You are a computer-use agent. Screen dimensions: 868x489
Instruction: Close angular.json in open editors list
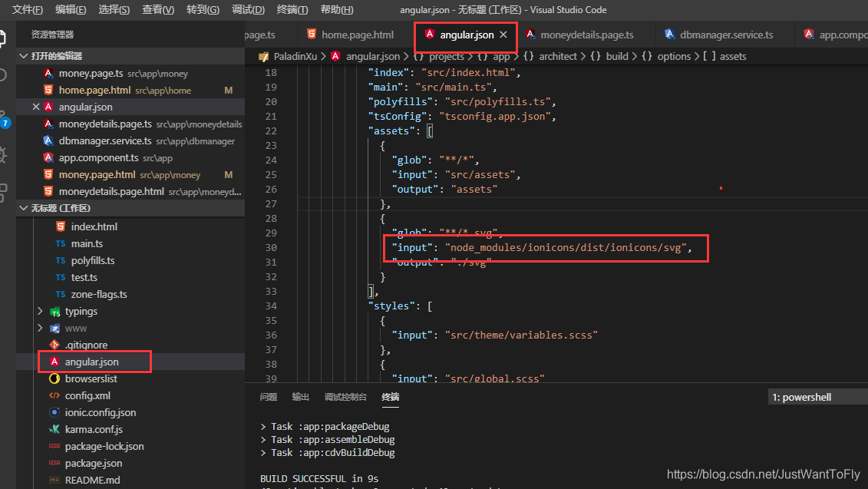[36, 107]
